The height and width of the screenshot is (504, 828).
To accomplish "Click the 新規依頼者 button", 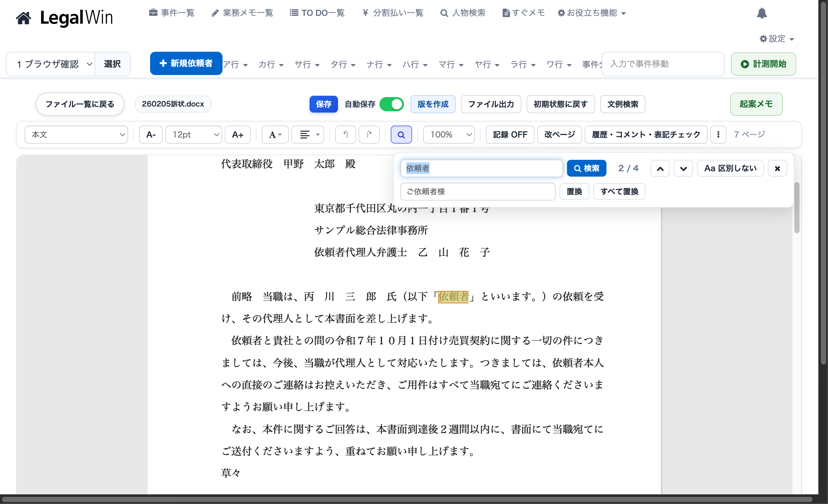I will point(186,63).
